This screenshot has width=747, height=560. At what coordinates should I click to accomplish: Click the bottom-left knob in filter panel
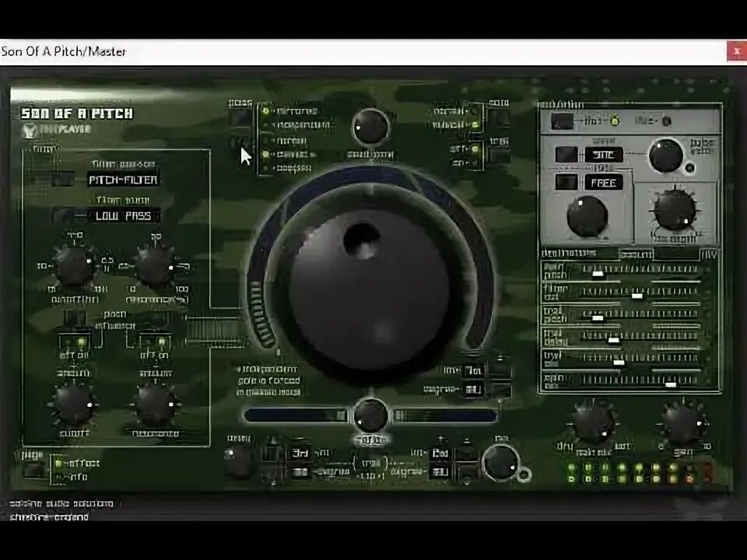[74, 405]
